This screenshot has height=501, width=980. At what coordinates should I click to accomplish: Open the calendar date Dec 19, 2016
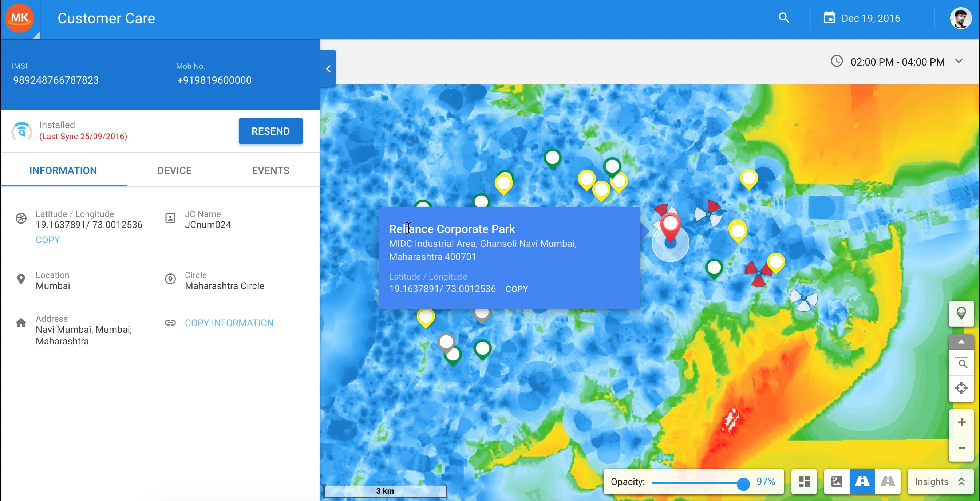pos(862,18)
